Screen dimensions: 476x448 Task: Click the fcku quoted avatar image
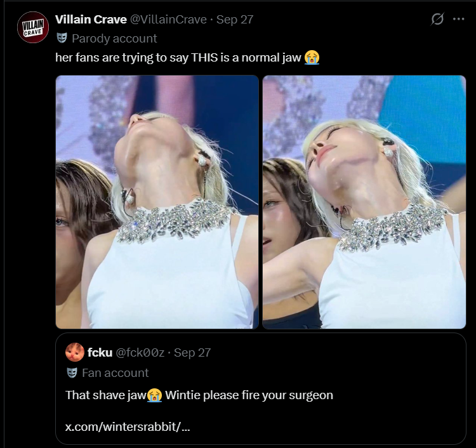click(x=75, y=352)
